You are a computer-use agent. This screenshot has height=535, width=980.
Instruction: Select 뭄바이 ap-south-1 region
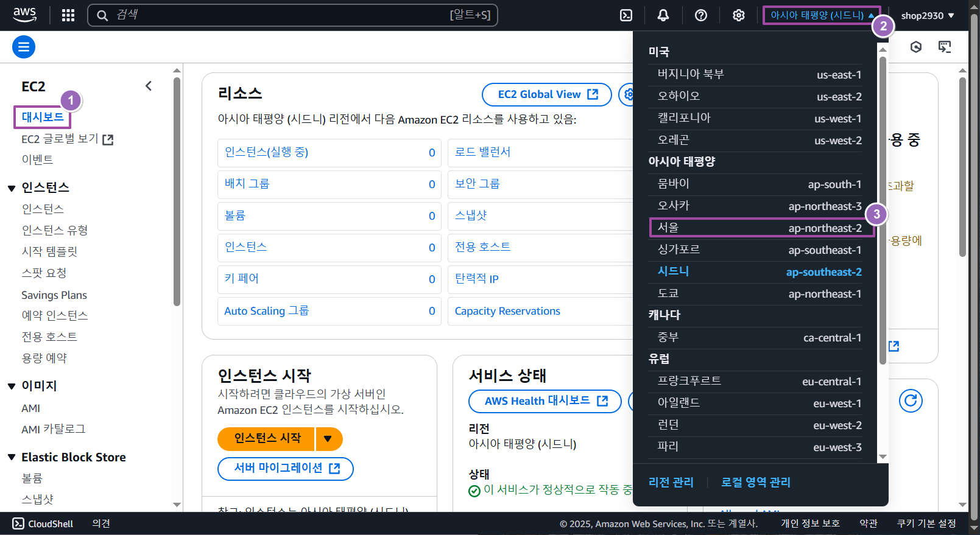click(760, 184)
